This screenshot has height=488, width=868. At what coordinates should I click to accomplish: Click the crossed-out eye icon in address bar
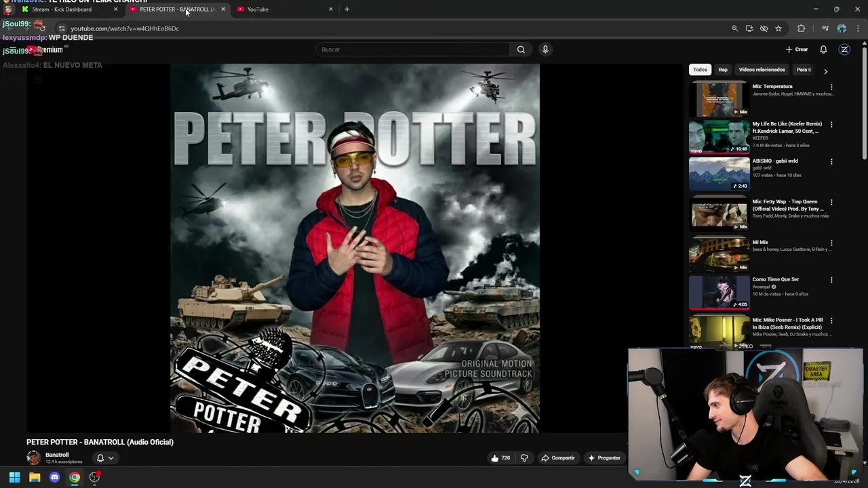coord(764,28)
